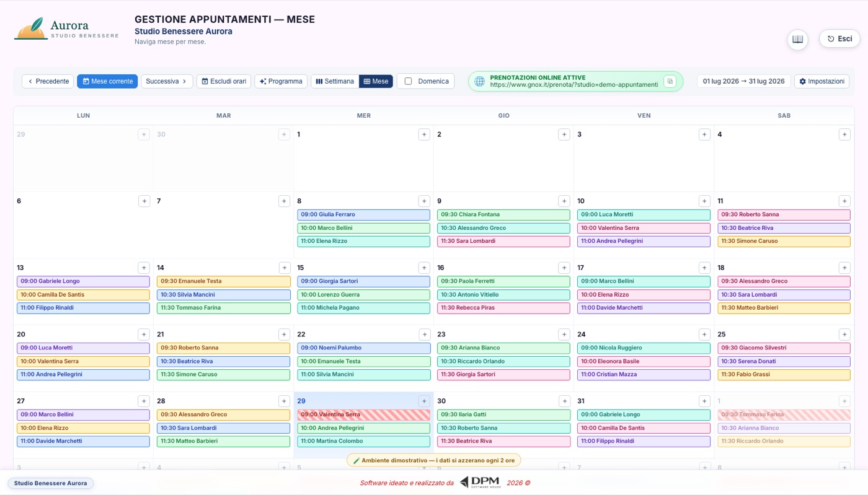Click the DPM Software House logo
The image size is (868, 495).
(480, 483)
